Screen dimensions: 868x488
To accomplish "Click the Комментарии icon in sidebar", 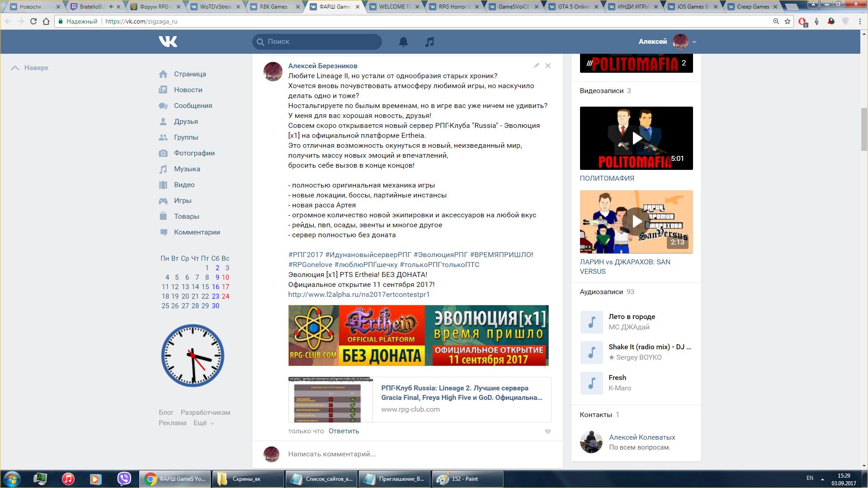I will tap(163, 232).
